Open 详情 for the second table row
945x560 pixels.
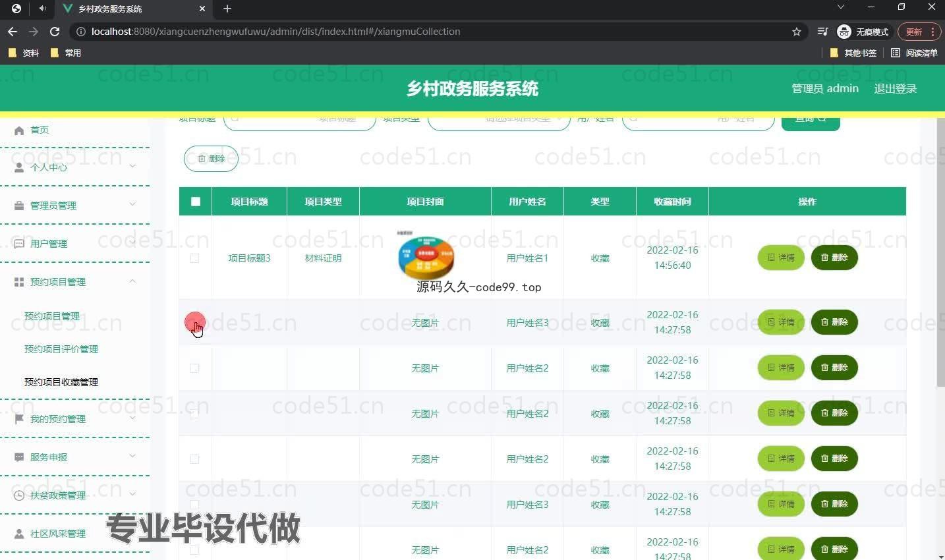point(781,322)
